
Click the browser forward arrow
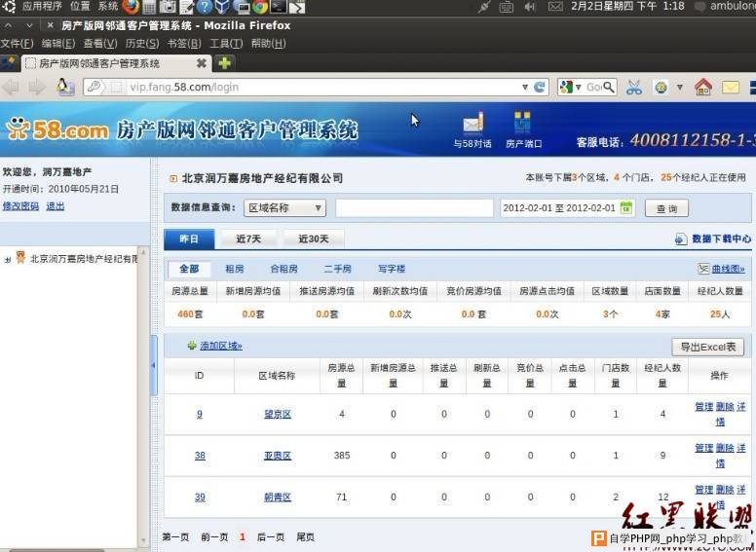click(37, 88)
